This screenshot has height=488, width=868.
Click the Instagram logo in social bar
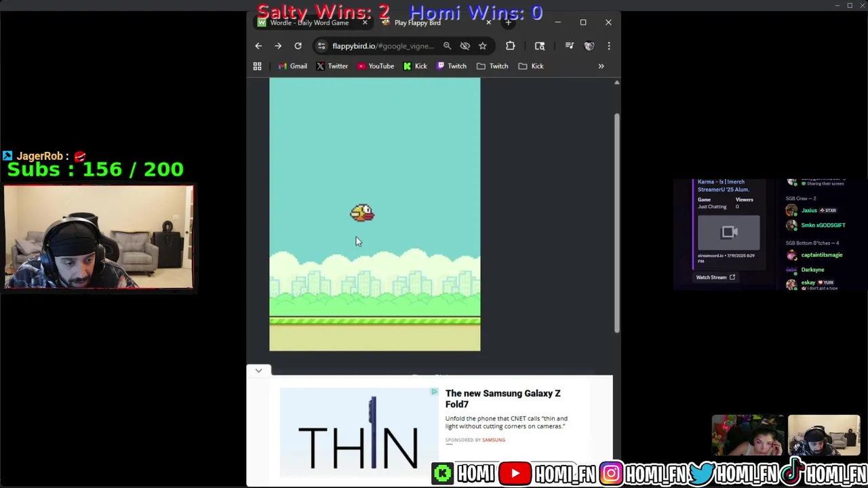[x=610, y=473]
